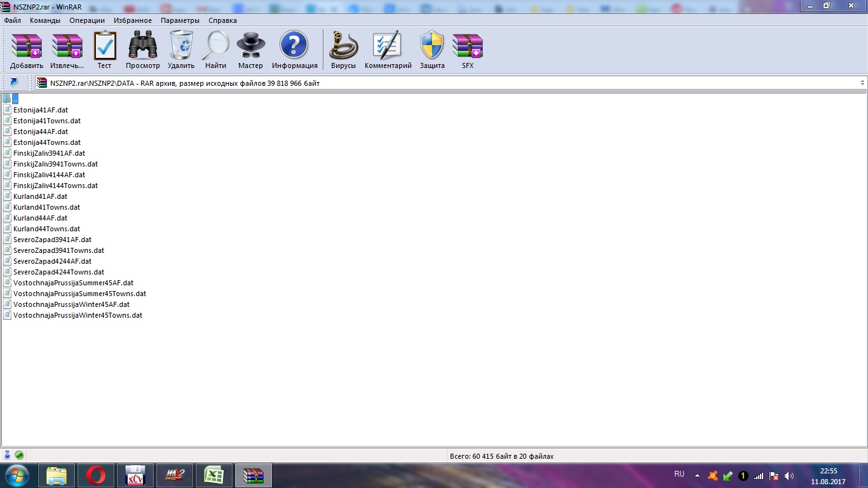Open the Команды menu

[45, 20]
